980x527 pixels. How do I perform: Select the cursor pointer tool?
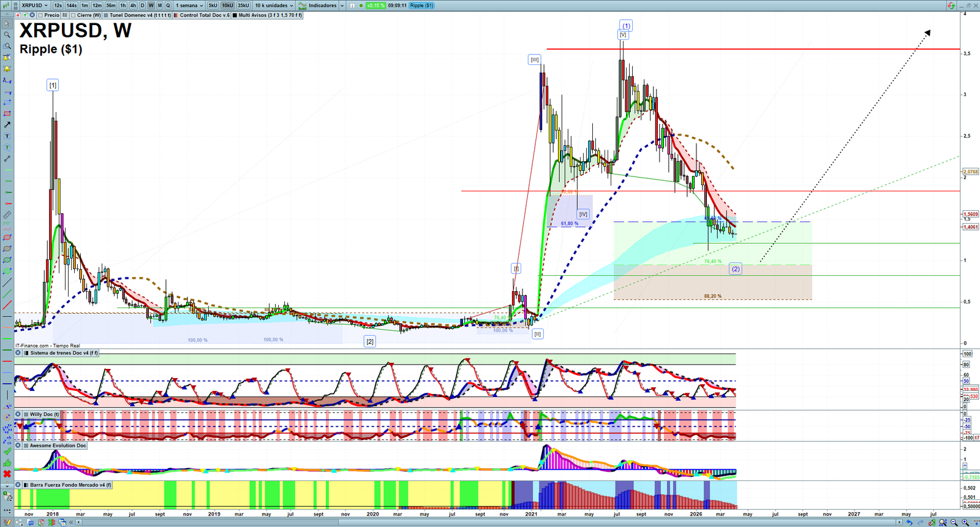tap(7, 24)
